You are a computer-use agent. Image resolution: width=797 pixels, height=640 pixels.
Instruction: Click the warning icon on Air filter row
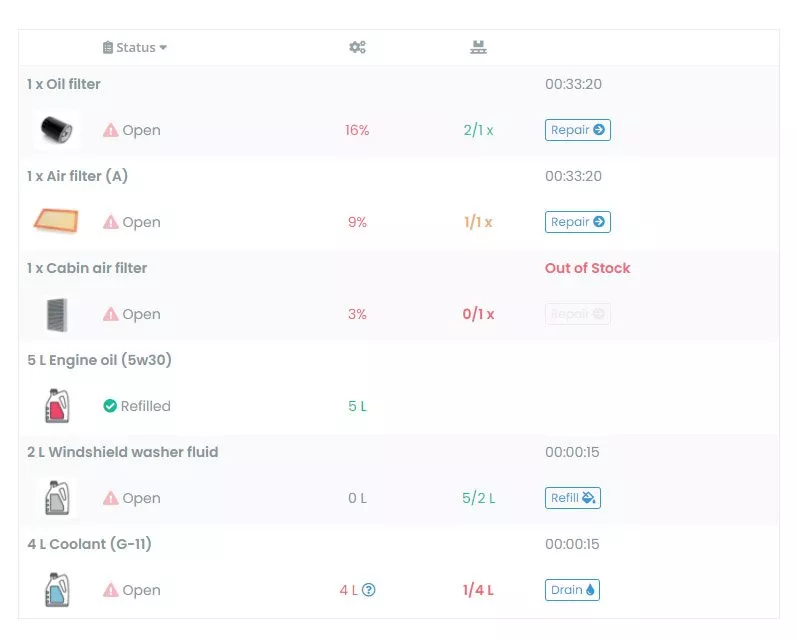[x=111, y=222]
